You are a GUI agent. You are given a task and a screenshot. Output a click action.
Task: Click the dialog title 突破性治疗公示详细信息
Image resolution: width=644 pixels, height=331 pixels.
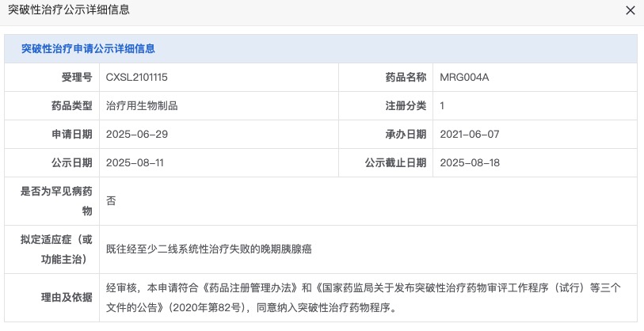69,10
